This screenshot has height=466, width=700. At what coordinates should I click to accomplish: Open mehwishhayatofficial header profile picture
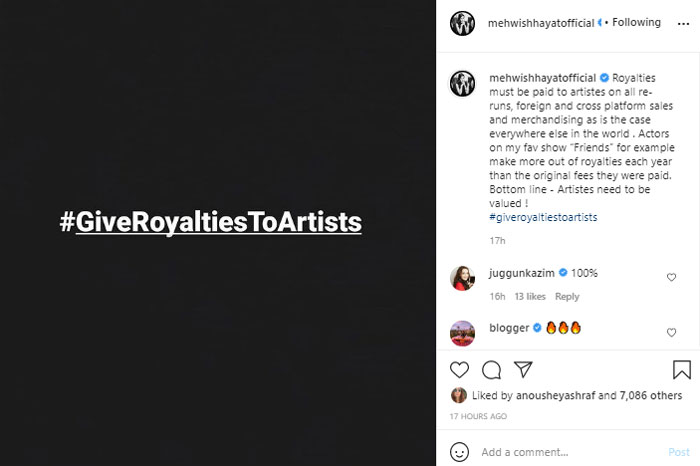point(462,23)
